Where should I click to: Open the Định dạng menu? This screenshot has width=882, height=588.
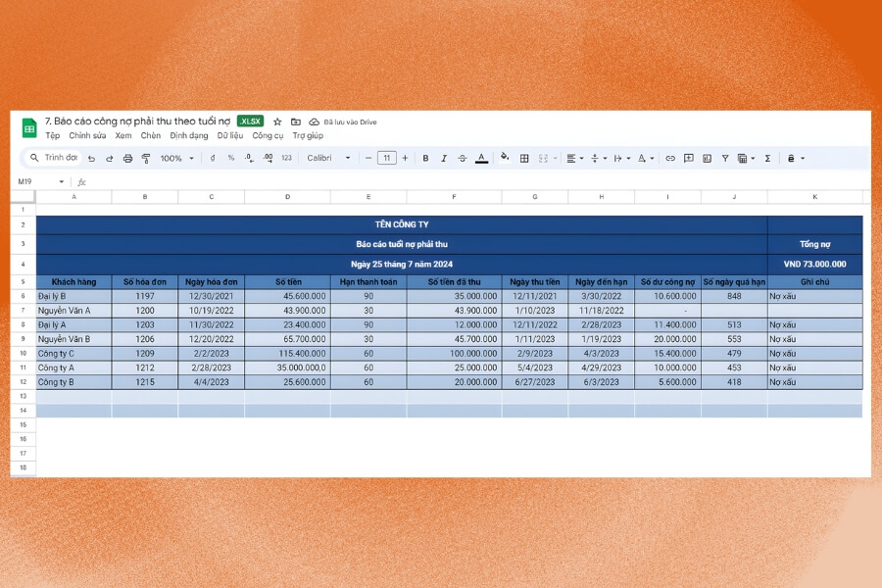188,136
